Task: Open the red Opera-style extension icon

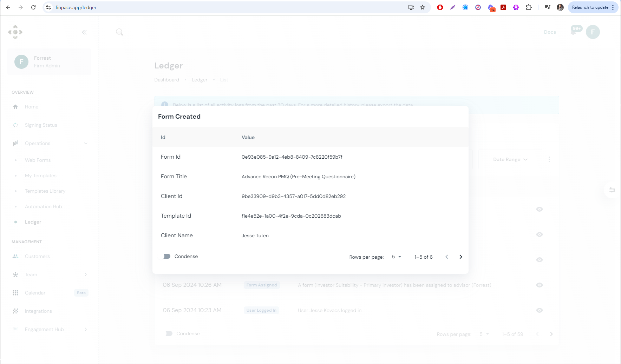Action: [x=440, y=7]
